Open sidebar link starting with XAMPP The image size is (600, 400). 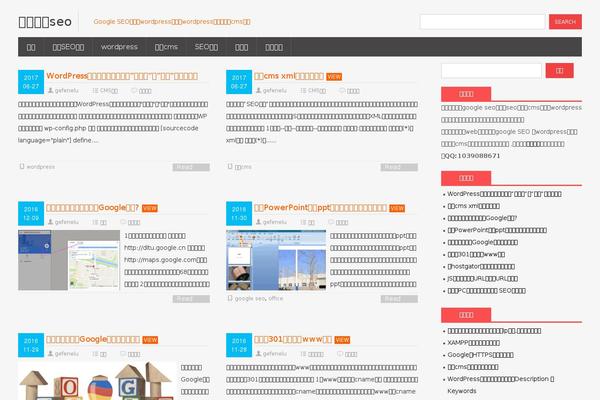coord(473,343)
